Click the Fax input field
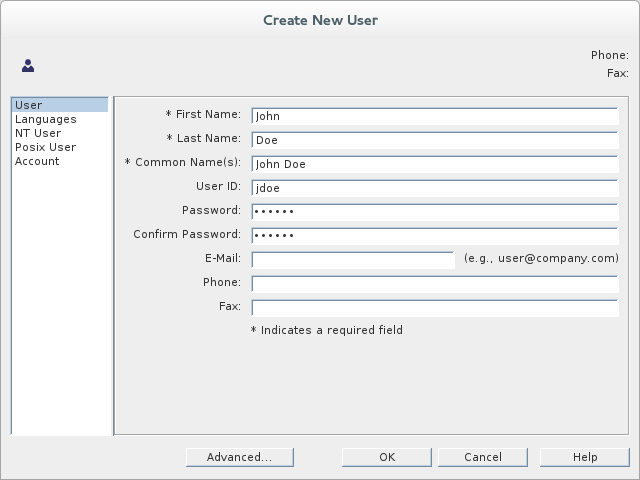Screen dimensions: 640x480 (434, 308)
